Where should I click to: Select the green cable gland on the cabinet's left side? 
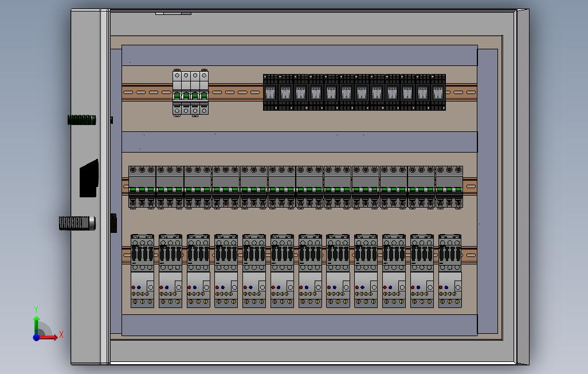tap(82, 120)
